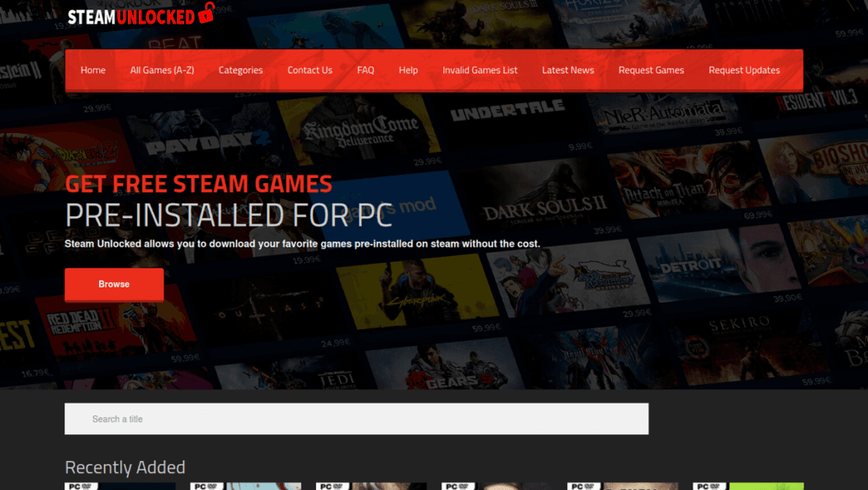
Task: Open the Categories menu in the navigation
Action: pos(241,70)
